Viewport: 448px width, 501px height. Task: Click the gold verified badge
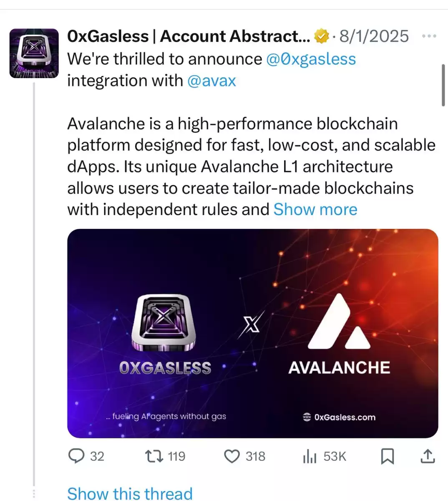click(x=321, y=36)
